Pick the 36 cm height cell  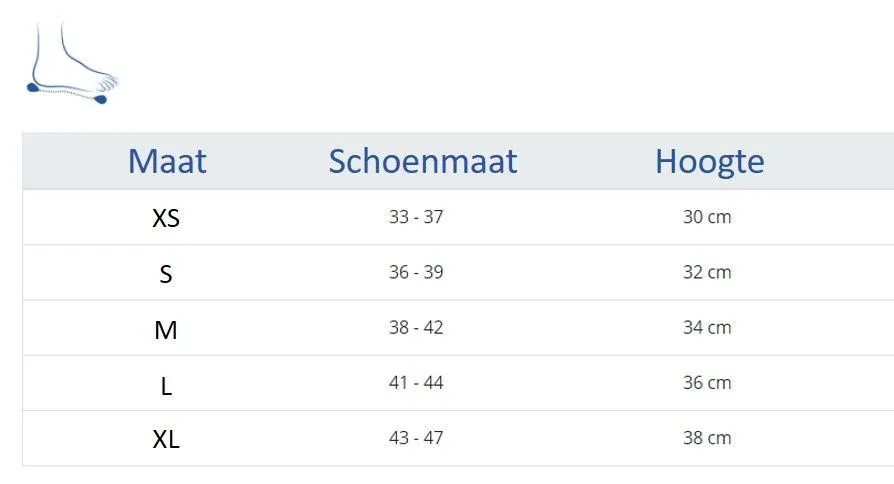[x=707, y=382]
